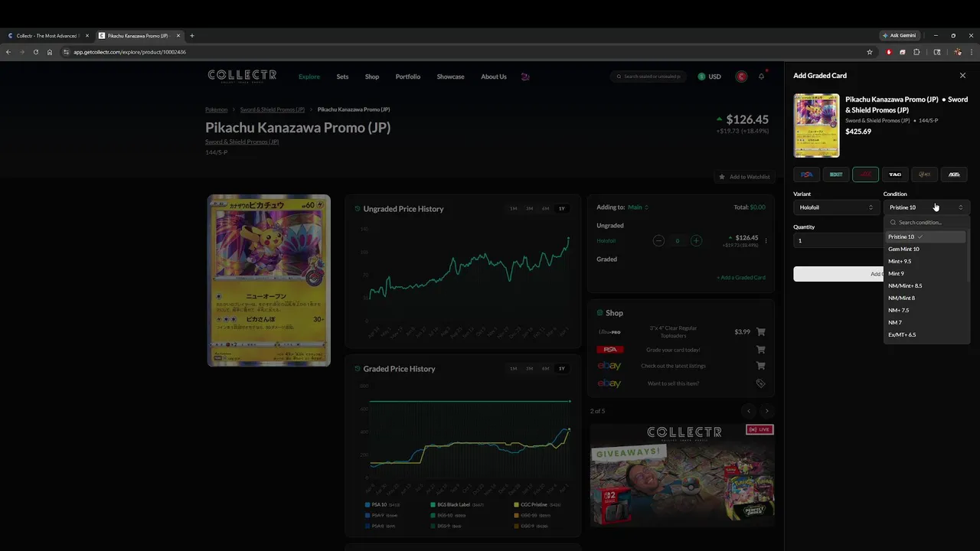Choose NM/Mint+ 8.5 condition

pos(925,285)
